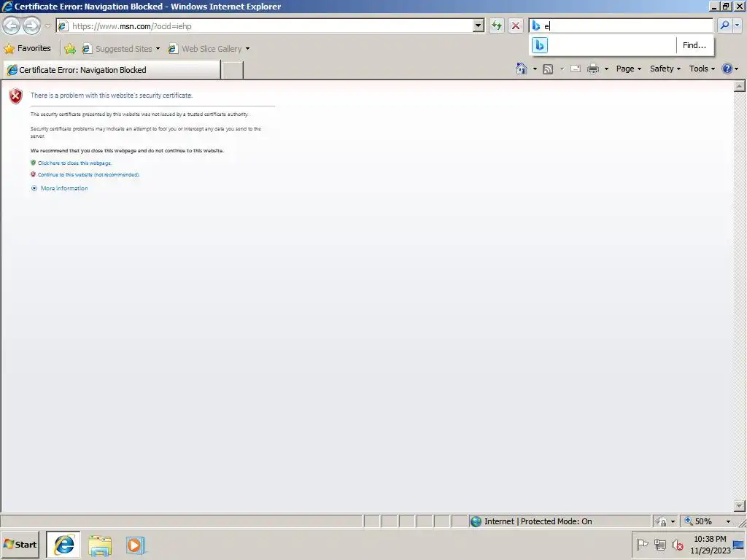Launch Windows Media Player from taskbar

[x=135, y=545]
